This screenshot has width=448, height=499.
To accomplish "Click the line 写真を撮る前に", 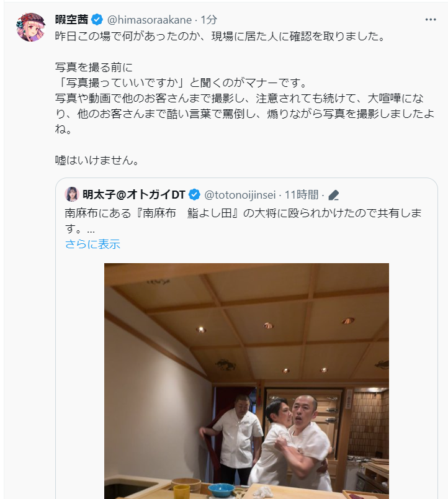I will click(94, 67).
